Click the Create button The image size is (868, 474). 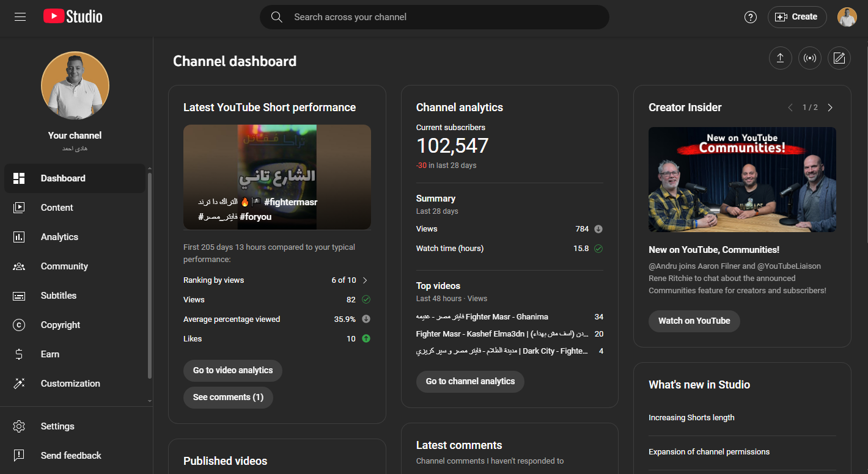(797, 17)
